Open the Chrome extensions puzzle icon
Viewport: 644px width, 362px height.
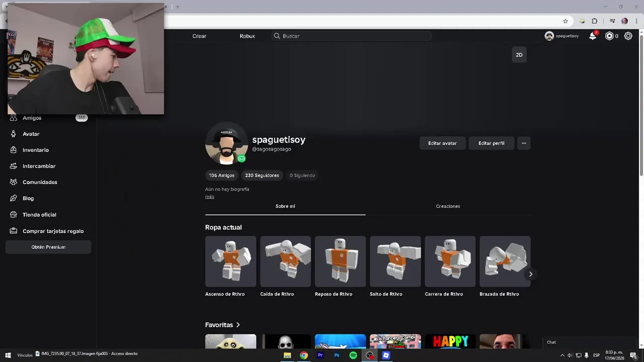pyautogui.click(x=595, y=21)
